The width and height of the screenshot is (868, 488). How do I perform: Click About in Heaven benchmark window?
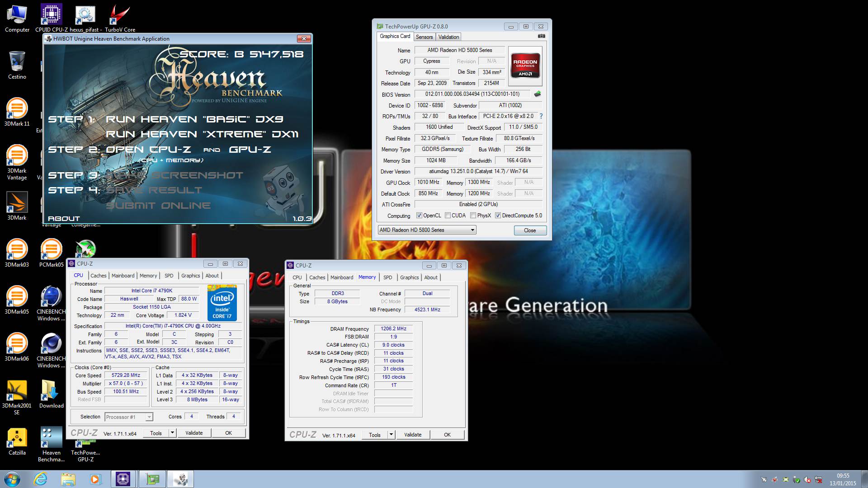click(64, 219)
